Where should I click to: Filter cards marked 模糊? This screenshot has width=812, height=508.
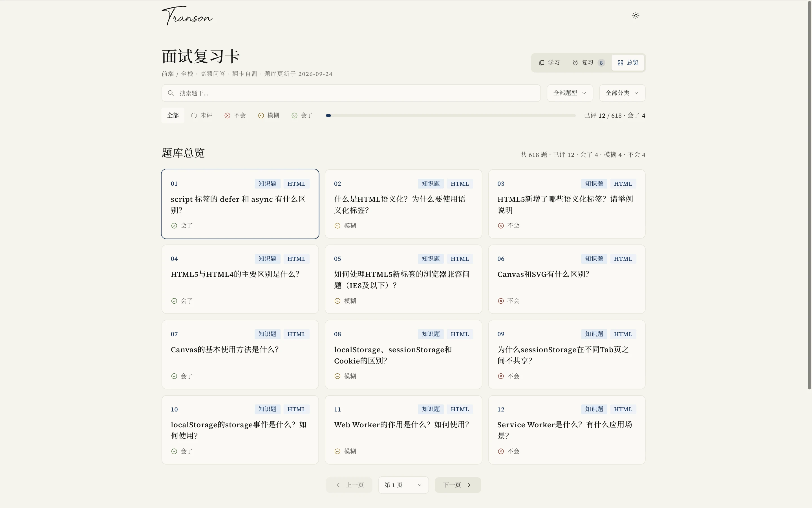point(269,116)
